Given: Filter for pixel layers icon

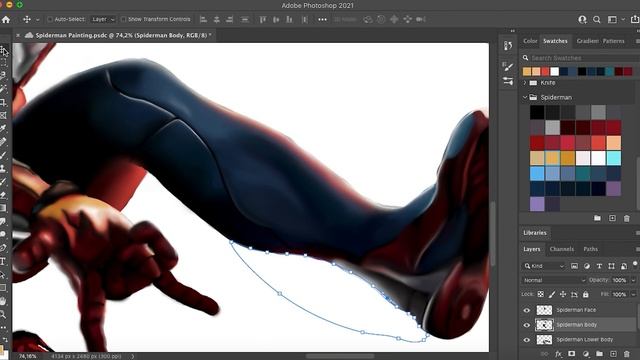Looking at the screenshot, I should point(574,266).
